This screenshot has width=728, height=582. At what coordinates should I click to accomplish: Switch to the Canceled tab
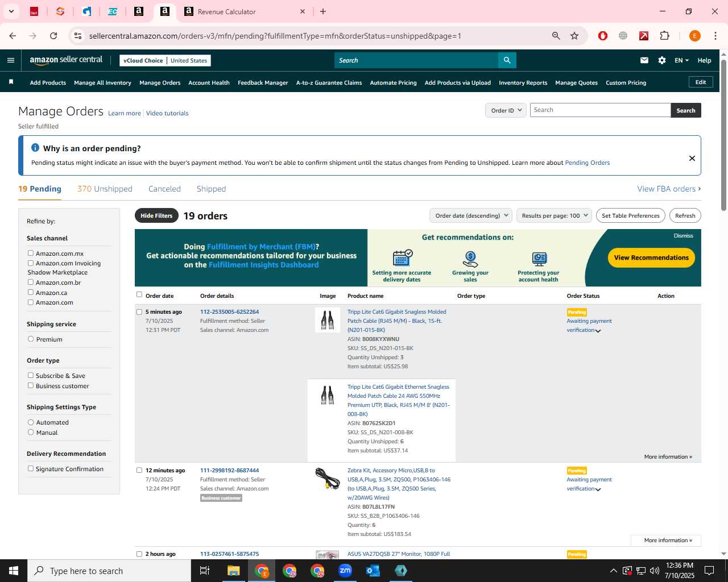164,189
